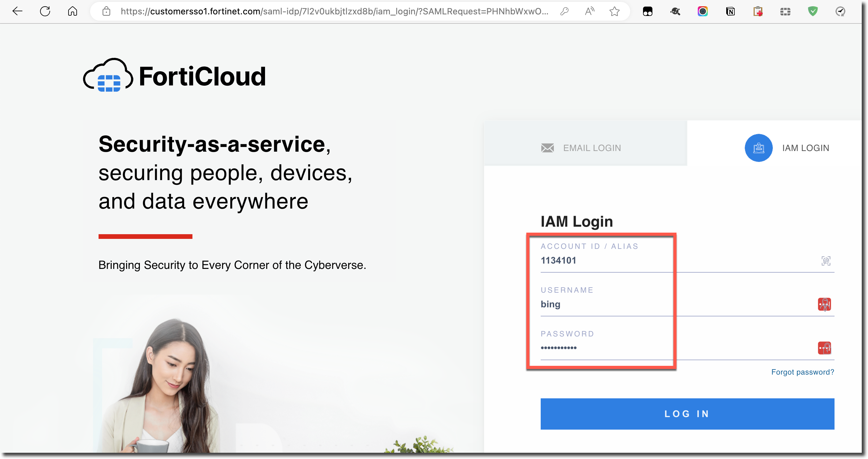Viewport: 868px width, 459px height.
Task: Open the Forgot password link
Action: 802,372
